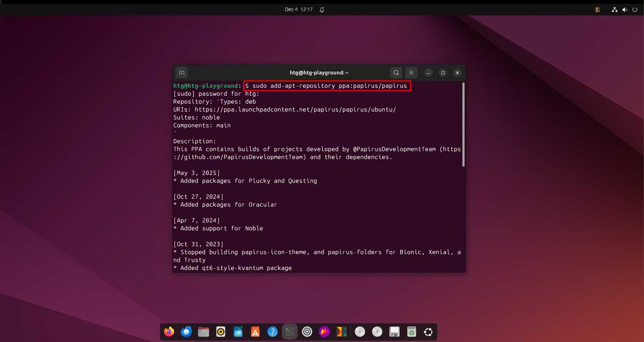Open a new terminal tab
Screen dimensions: 644x342
click(x=181, y=73)
